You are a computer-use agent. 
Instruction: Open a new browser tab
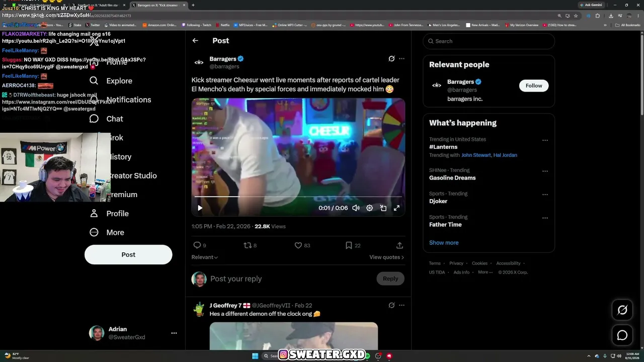tap(193, 5)
